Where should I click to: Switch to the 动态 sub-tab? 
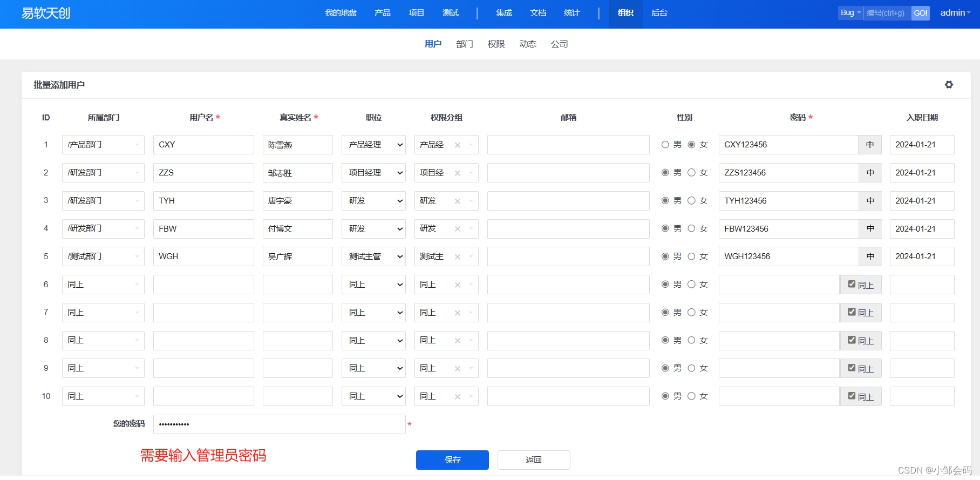(528, 44)
